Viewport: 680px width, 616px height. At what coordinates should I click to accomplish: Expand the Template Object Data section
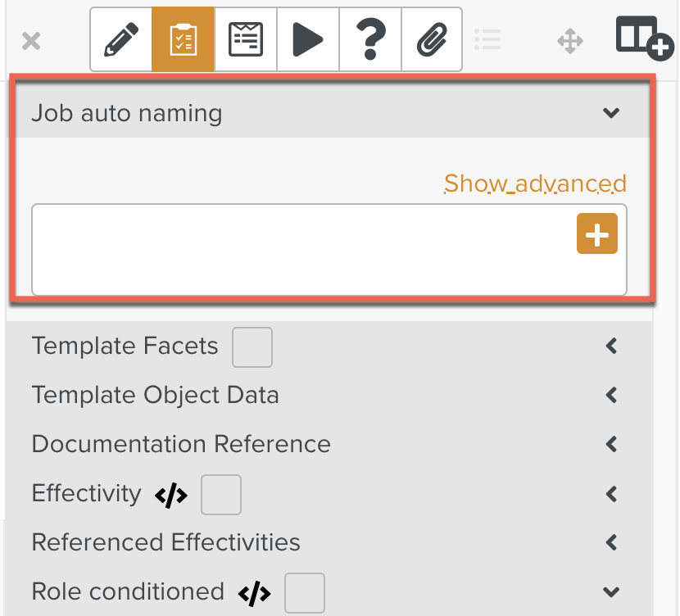pyautogui.click(x=610, y=395)
